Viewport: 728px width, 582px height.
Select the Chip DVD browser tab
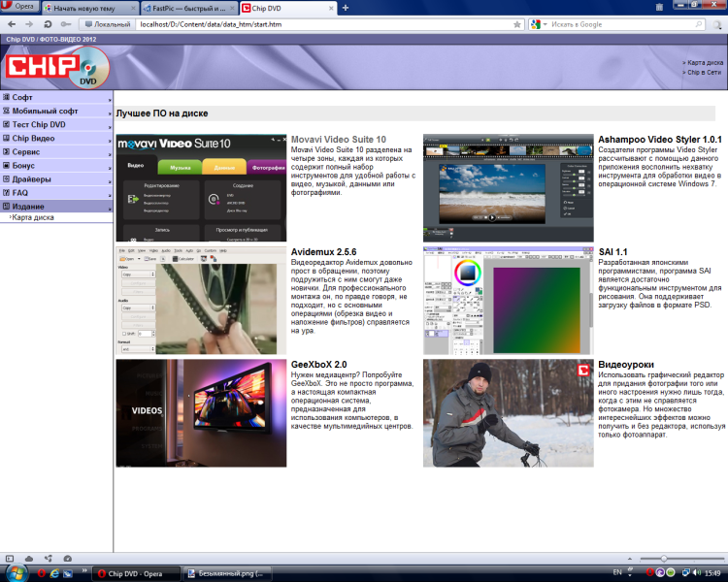(287, 8)
